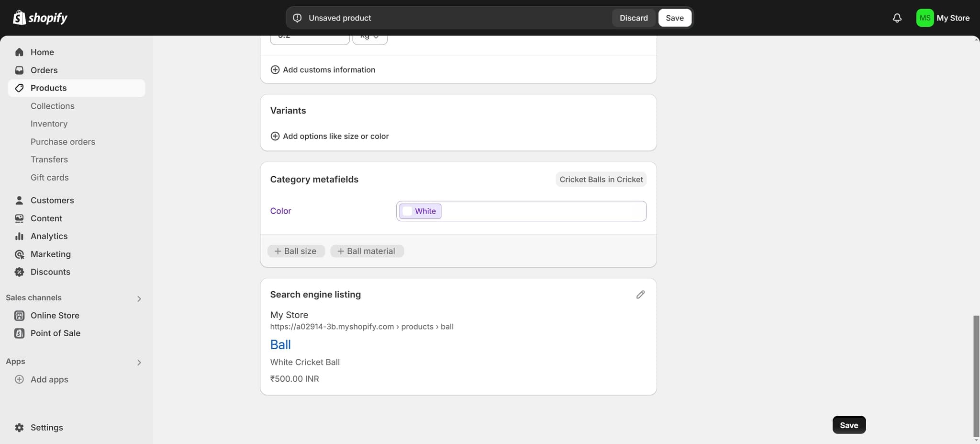Click the Shopify logo
This screenshot has height=444, width=980.
[40, 18]
